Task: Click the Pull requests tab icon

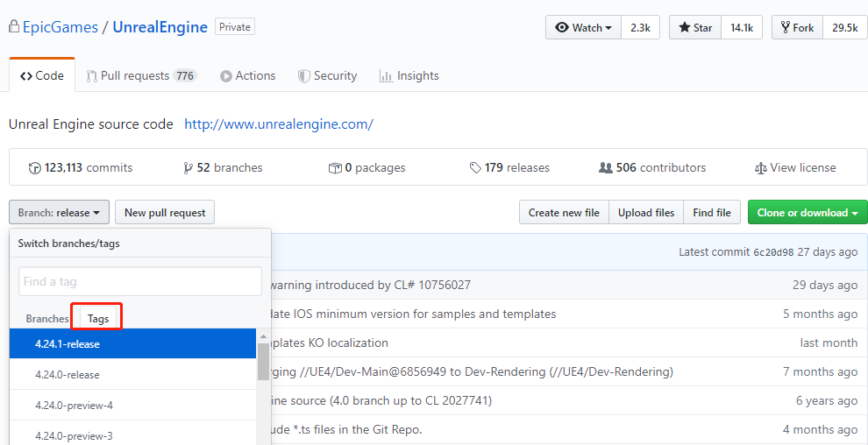Action: [92, 76]
